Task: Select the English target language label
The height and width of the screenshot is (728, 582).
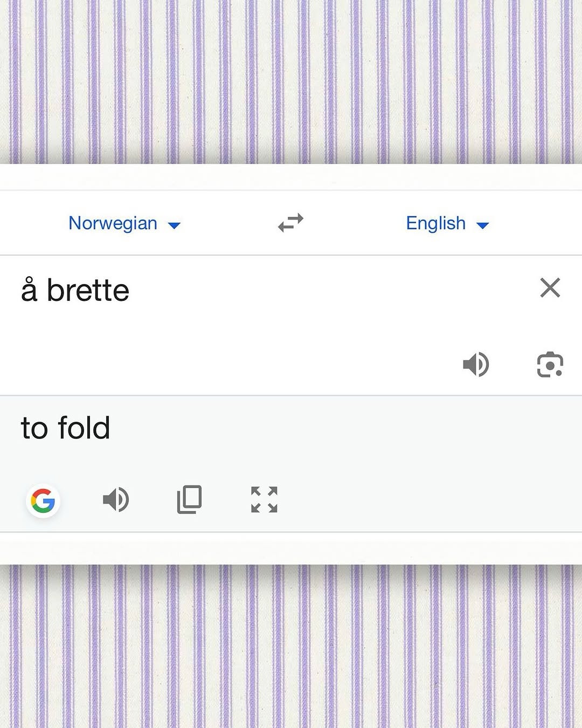Action: pyautogui.click(x=435, y=223)
